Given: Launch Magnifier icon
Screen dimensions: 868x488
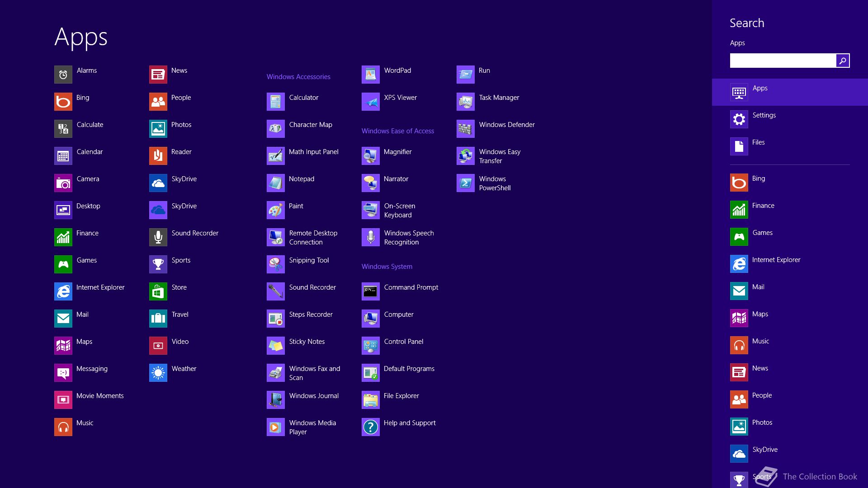Looking at the screenshot, I should 371,156.
